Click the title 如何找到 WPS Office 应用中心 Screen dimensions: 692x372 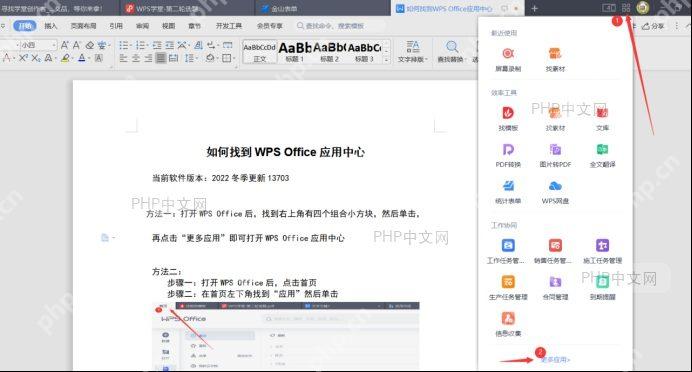tap(286, 152)
